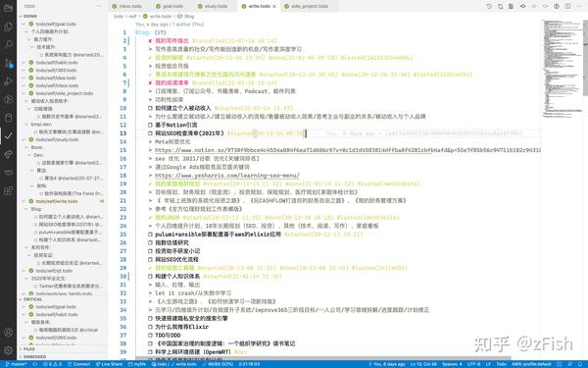Click the minimap on right side of editor

561,68
